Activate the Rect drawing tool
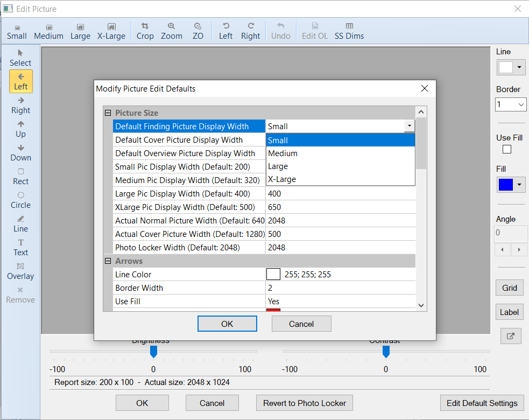 [20, 177]
